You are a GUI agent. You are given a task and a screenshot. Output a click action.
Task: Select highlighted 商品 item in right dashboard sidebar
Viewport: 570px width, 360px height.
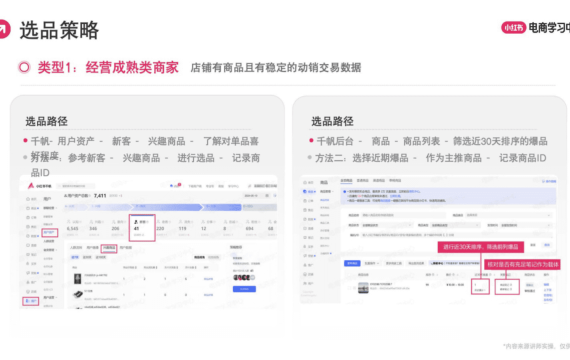click(x=309, y=191)
